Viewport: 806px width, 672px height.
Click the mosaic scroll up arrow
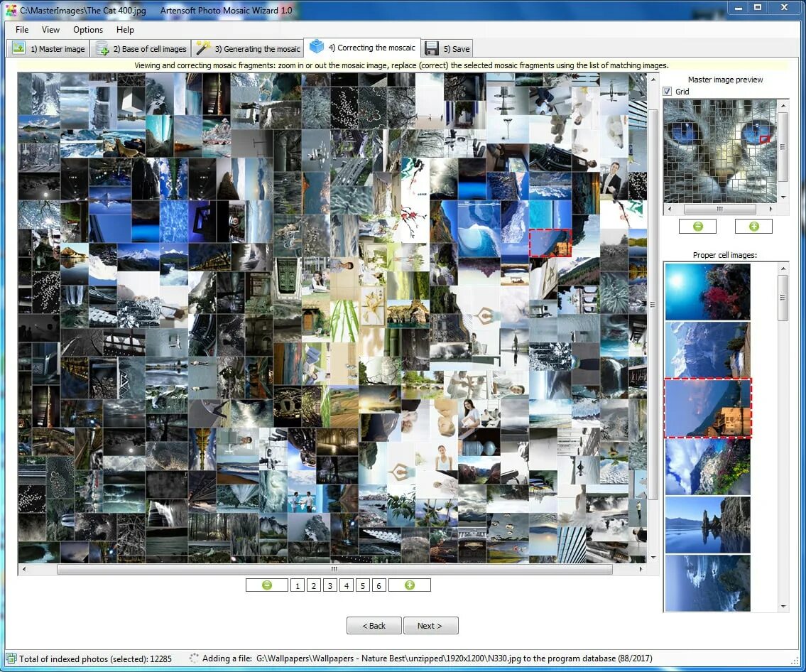pos(653,80)
